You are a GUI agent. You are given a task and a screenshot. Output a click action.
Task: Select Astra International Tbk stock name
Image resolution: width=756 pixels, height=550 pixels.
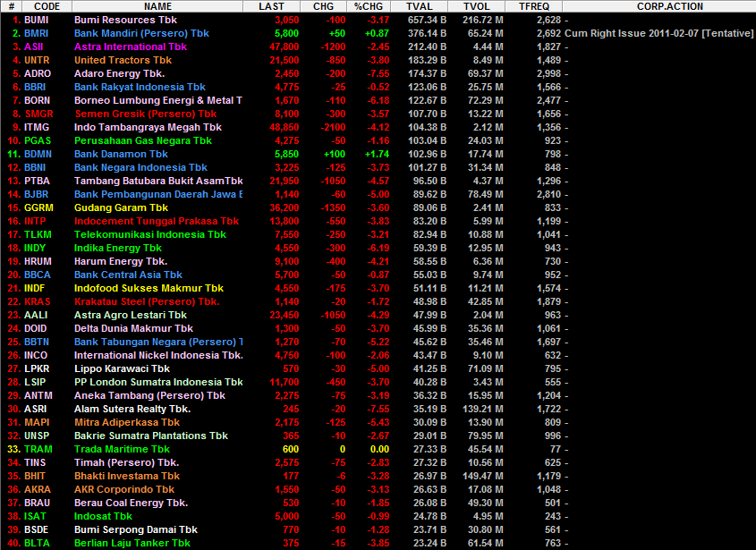click(x=130, y=47)
